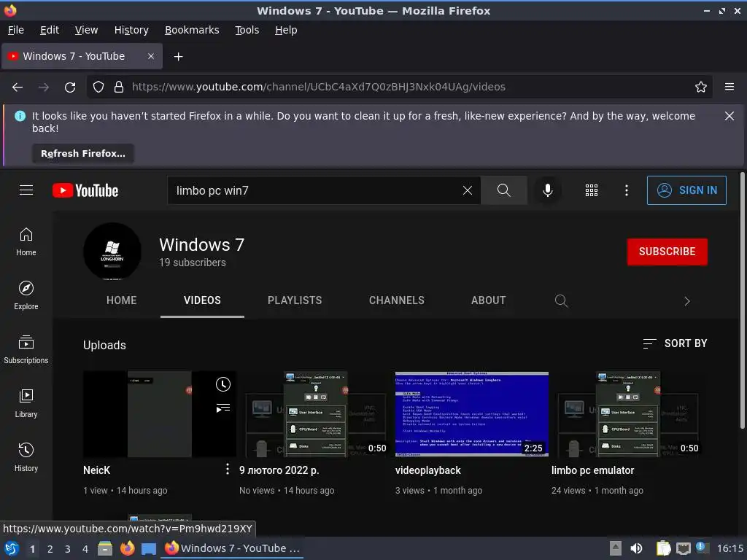The height and width of the screenshot is (560, 747).
Task: Subscribe to the Windows 7 channel
Action: point(667,252)
